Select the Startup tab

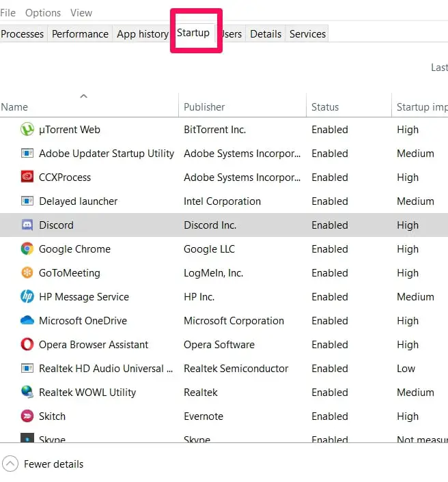[x=193, y=33]
